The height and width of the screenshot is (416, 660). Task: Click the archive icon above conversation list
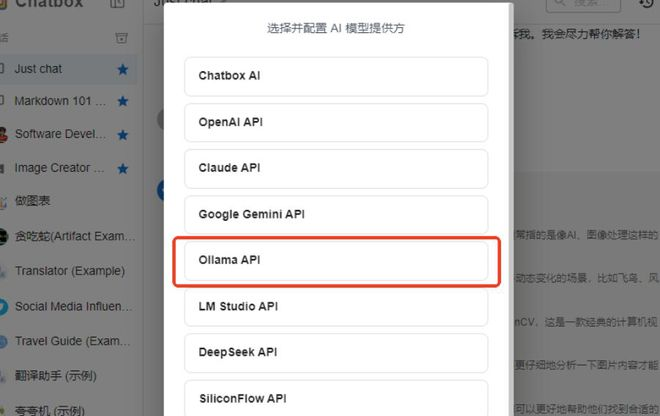pos(121,38)
